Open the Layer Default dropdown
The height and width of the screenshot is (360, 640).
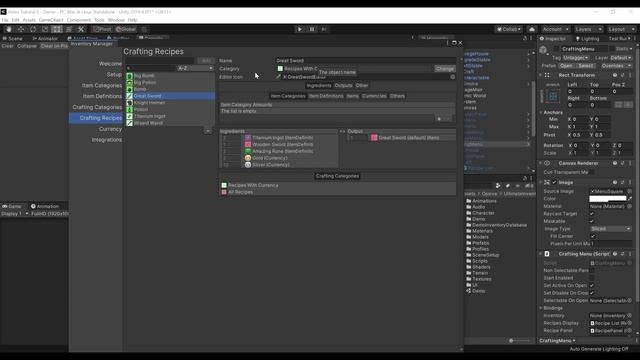[621, 58]
